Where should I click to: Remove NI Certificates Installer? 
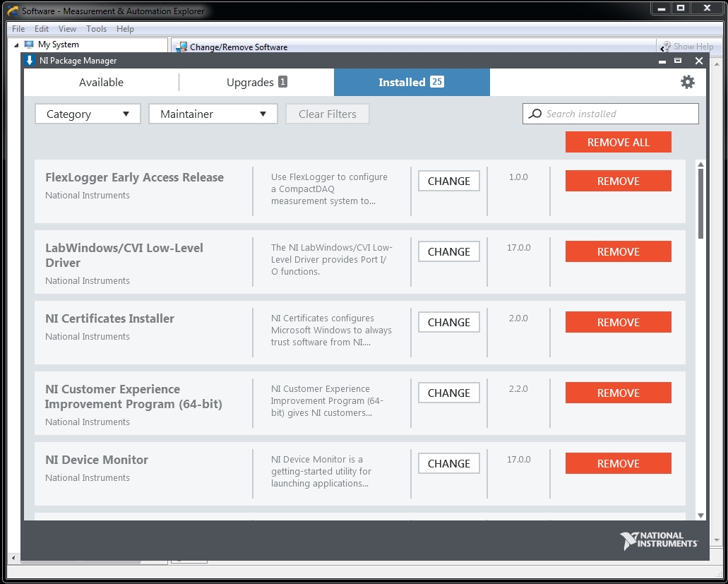pos(618,322)
